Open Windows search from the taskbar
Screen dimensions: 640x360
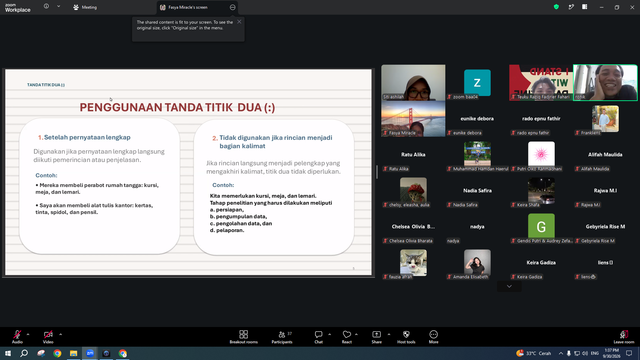pyautogui.click(x=24, y=353)
